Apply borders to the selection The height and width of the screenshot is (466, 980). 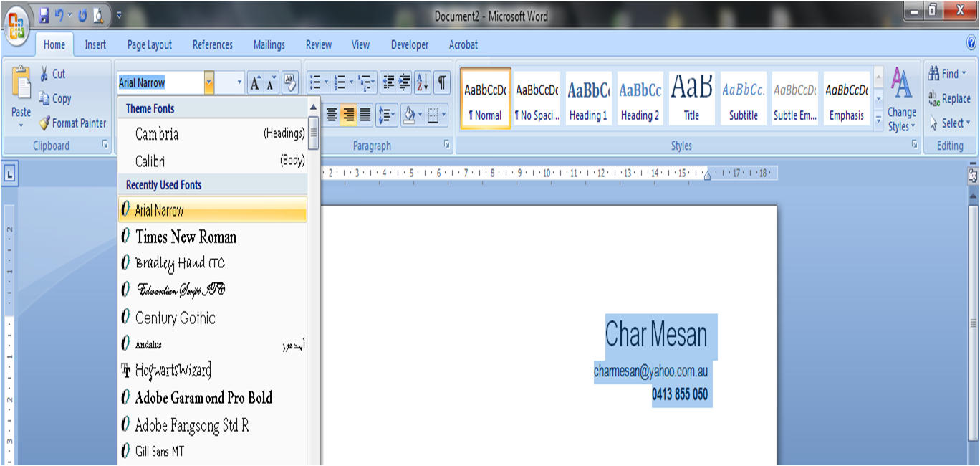432,114
